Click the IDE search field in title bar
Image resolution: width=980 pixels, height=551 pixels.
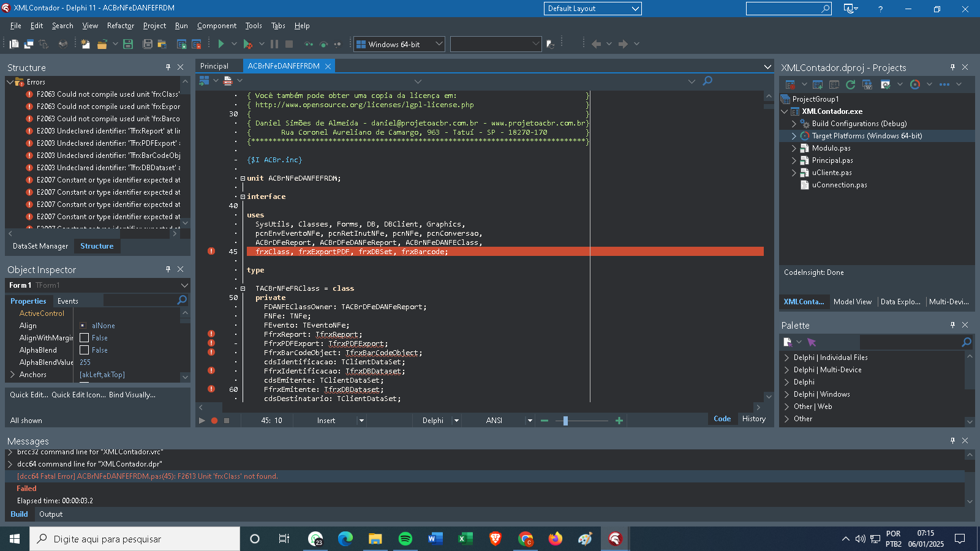click(788, 9)
